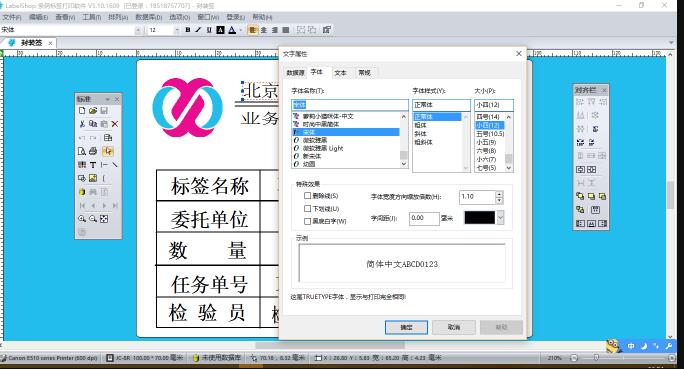This screenshot has width=684, height=369.
Task: Click the 字间距 spacing input field
Action: tap(424, 218)
